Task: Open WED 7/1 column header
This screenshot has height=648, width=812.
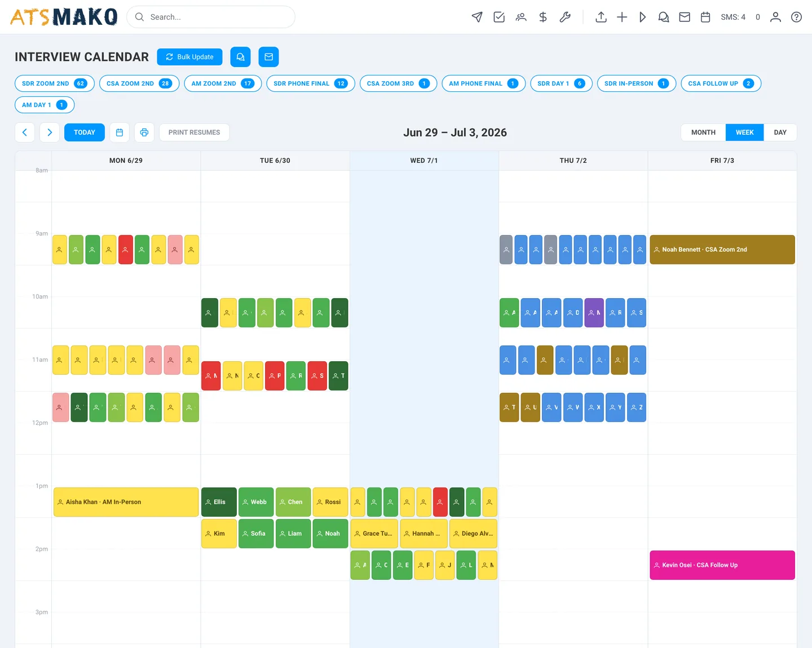Action: pyautogui.click(x=424, y=161)
